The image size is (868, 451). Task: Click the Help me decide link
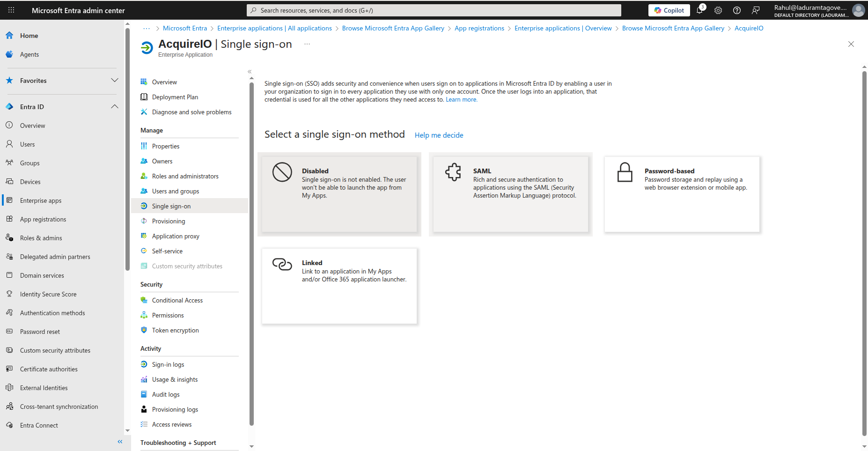pyautogui.click(x=439, y=135)
